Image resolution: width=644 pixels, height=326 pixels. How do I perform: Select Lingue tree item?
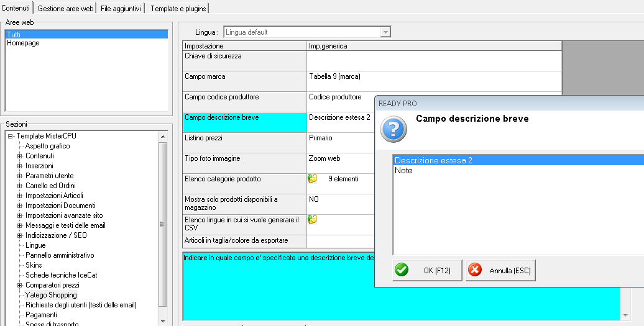[35, 245]
